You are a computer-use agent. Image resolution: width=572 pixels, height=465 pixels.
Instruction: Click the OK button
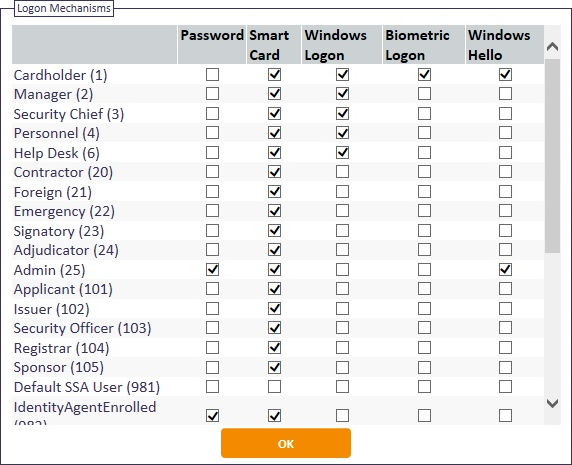[286, 443]
